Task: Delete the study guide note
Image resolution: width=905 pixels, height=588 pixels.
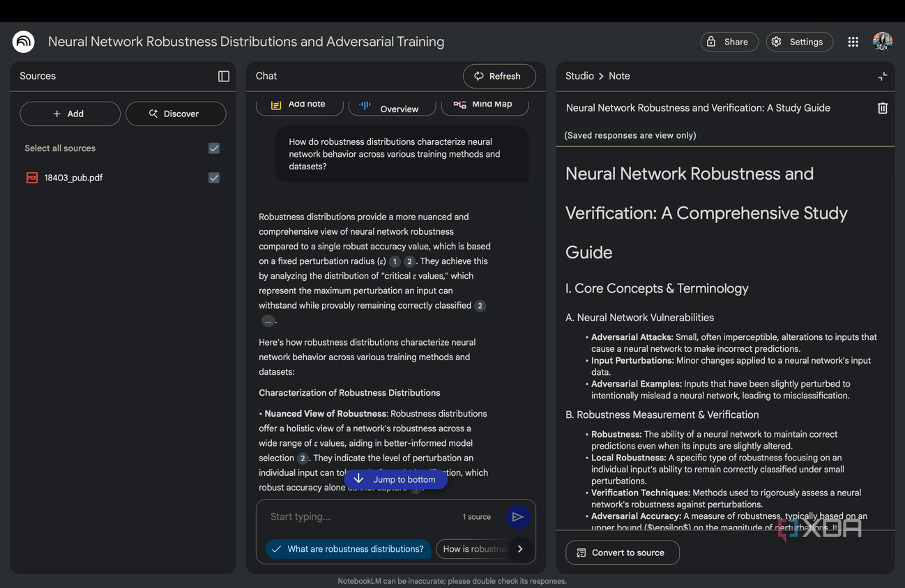Action: pyautogui.click(x=882, y=108)
